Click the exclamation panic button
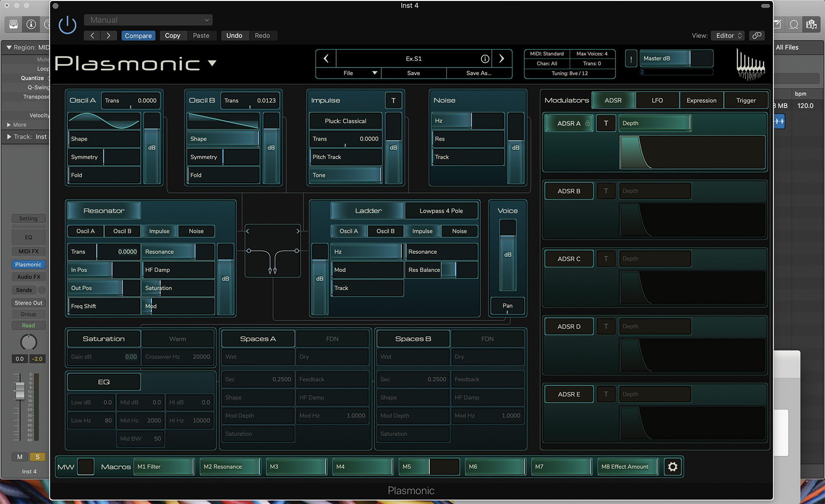825x504 pixels. tap(631, 59)
